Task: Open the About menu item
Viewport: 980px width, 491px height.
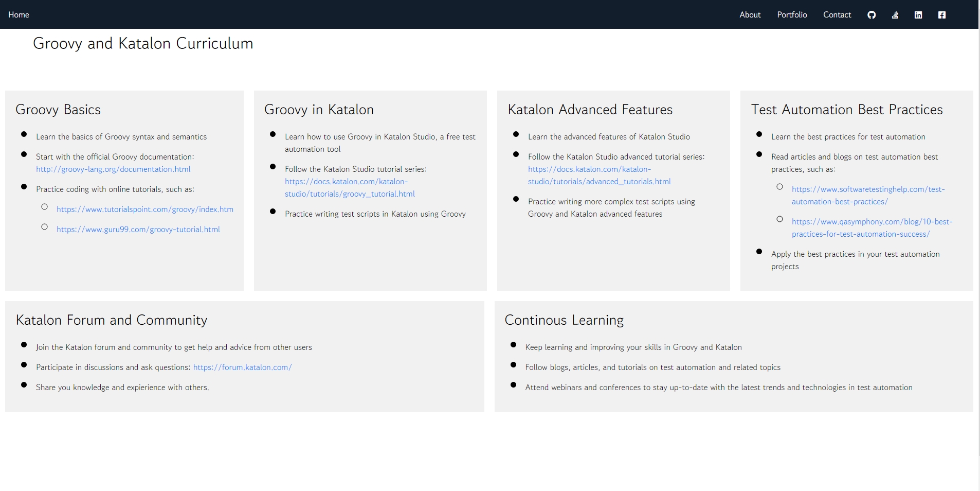Action: tap(750, 14)
